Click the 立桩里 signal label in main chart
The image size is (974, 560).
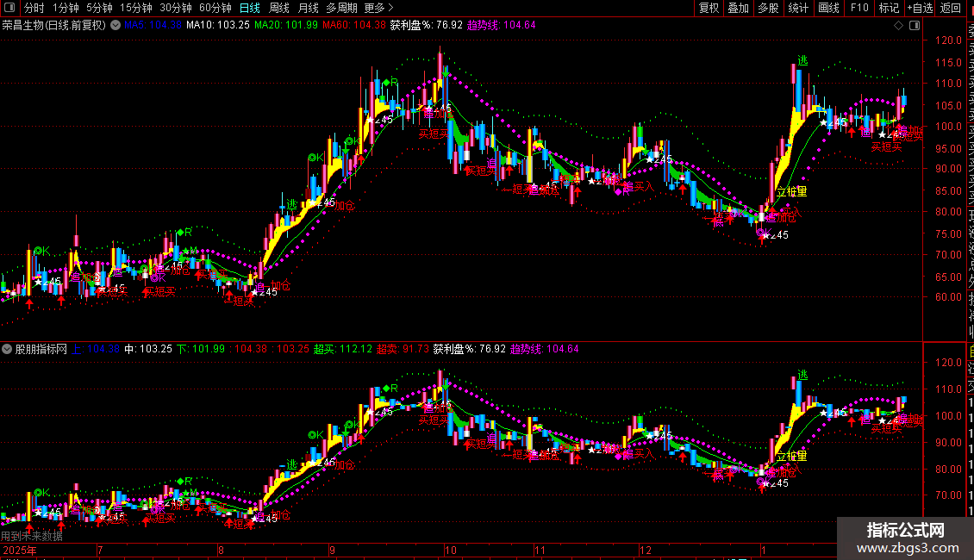[x=791, y=192]
